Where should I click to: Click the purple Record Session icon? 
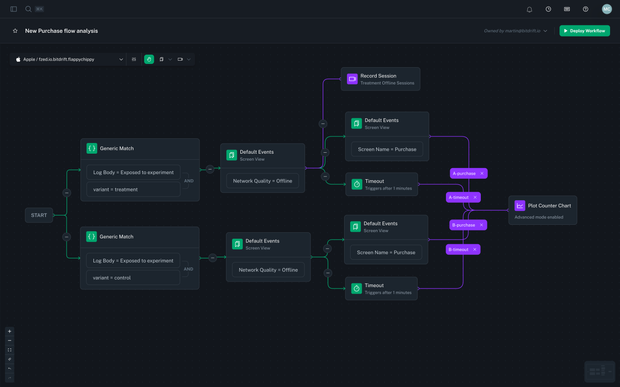[352, 79]
